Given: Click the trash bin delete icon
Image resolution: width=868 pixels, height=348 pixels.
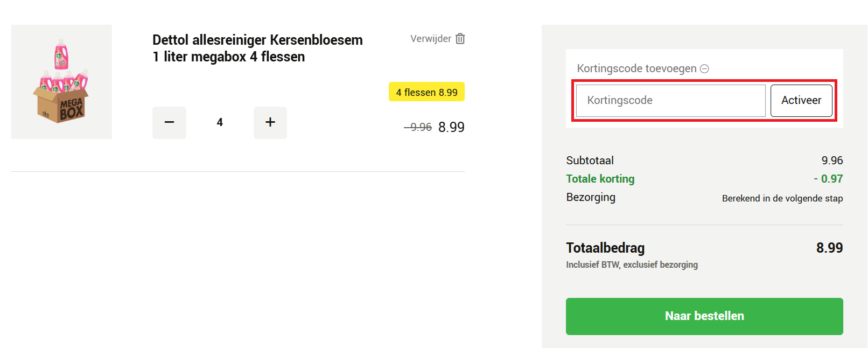Looking at the screenshot, I should tap(460, 38).
